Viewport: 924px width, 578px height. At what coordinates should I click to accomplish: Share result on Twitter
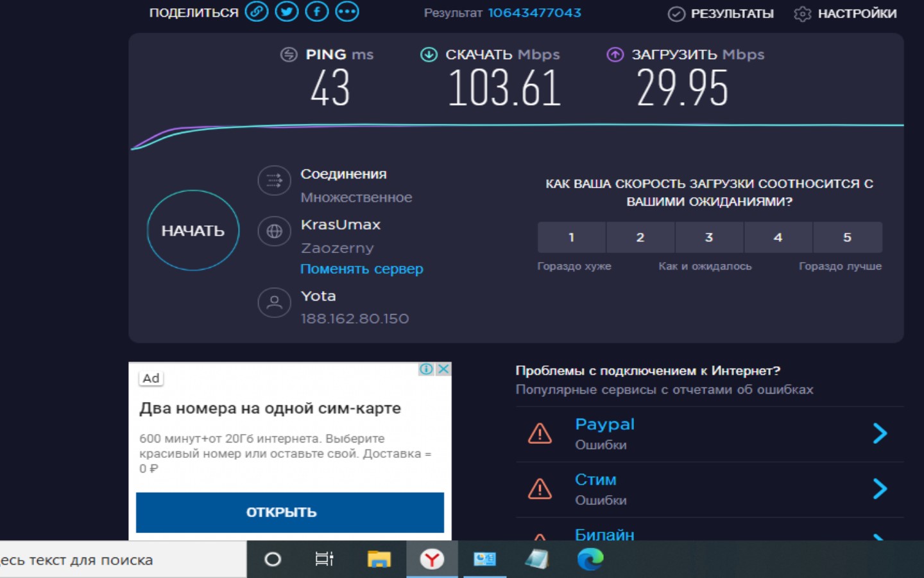click(287, 12)
